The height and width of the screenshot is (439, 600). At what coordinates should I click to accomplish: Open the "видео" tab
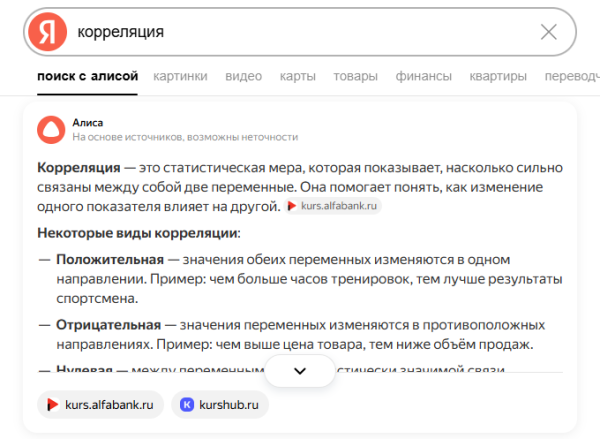[244, 76]
